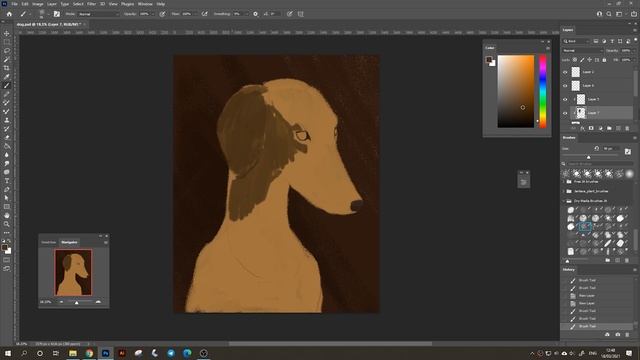The height and width of the screenshot is (360, 640).
Task: Zoom out using Navigator small mountains button
Action: click(x=62, y=302)
